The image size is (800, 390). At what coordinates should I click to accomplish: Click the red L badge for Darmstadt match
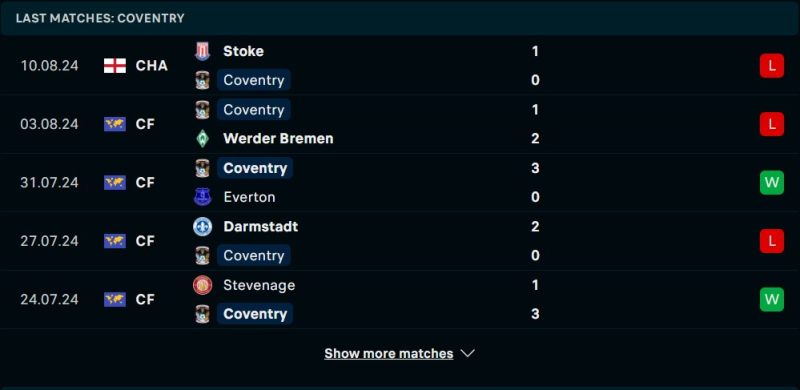tap(771, 241)
